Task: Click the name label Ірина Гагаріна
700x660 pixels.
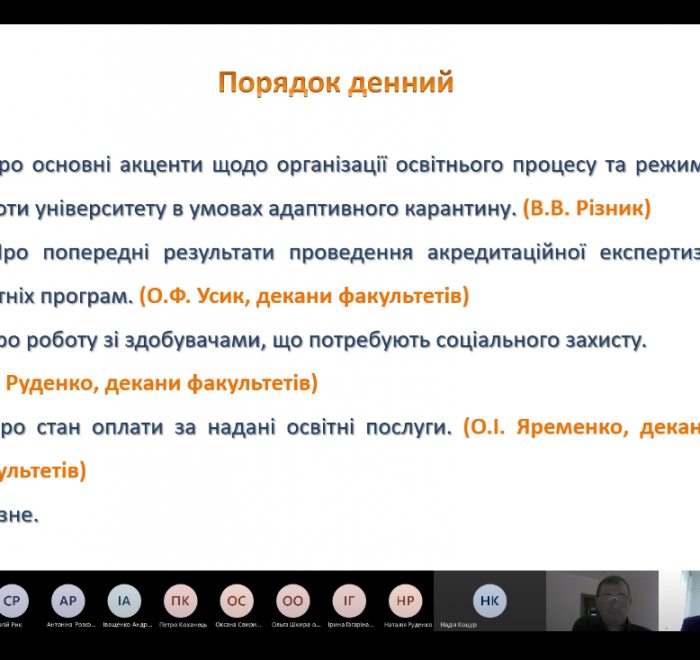Action: click(x=350, y=625)
